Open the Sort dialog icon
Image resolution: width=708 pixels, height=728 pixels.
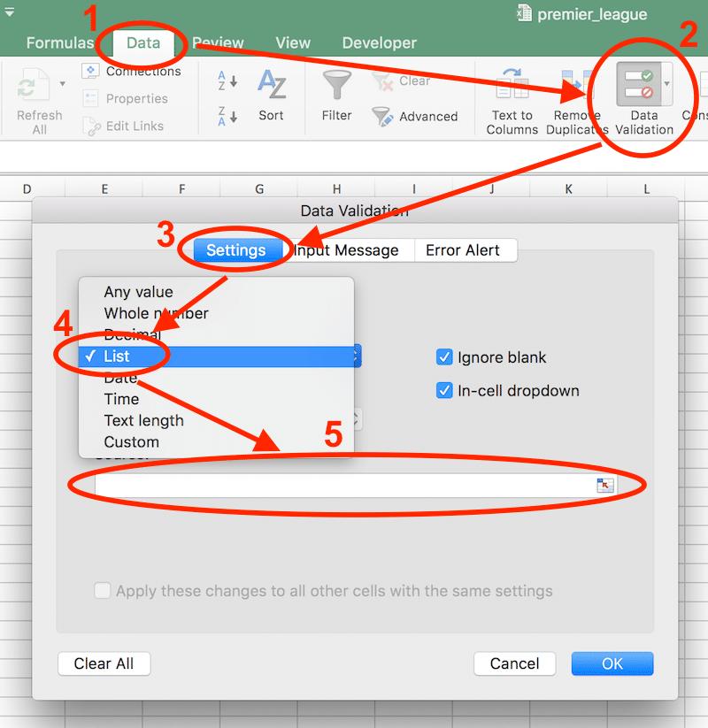tap(272, 84)
